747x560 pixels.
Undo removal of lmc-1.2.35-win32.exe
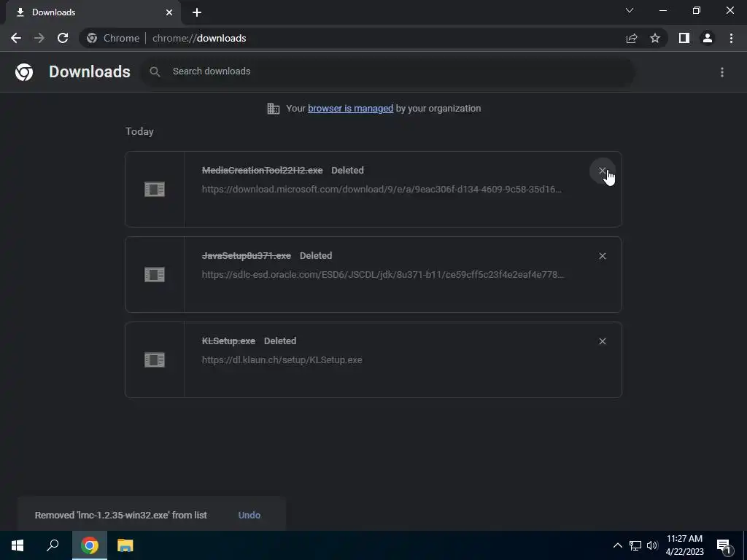pos(249,516)
